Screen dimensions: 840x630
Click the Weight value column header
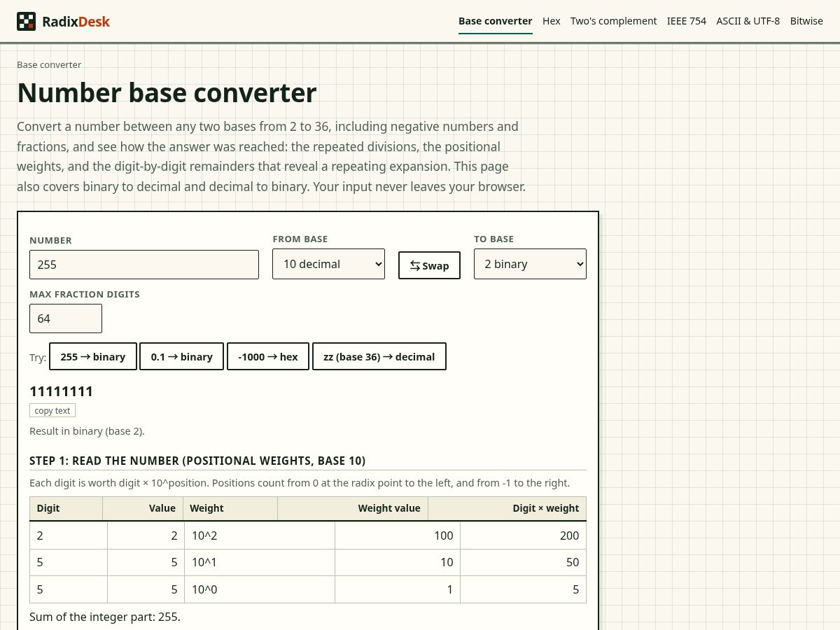(x=353, y=508)
